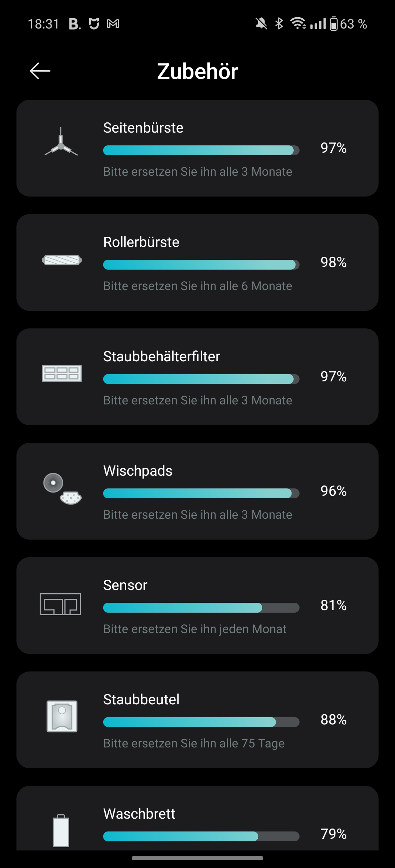The height and width of the screenshot is (868, 395).
Task: Open the Waschbrett accessory card
Action: pyautogui.click(x=197, y=818)
